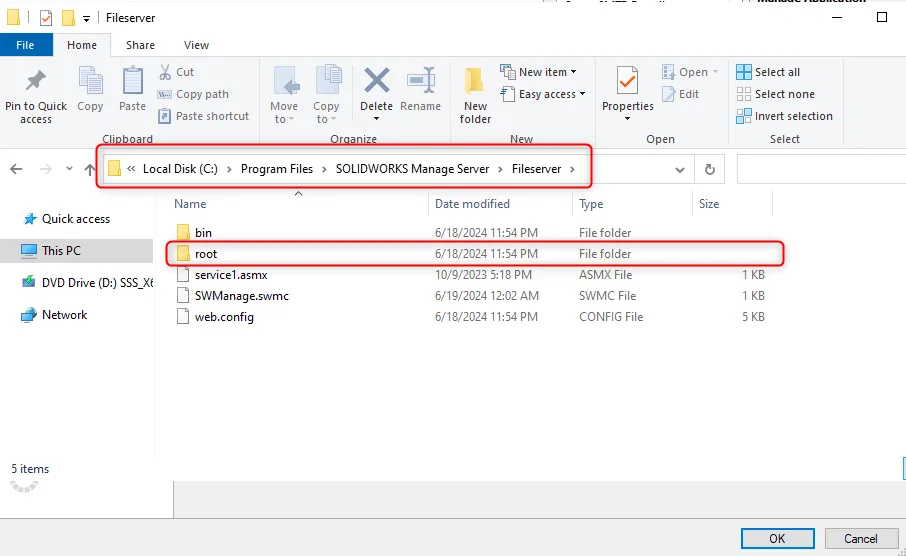Click the Edit ribbon command
This screenshot has width=906, height=556.
coord(681,94)
